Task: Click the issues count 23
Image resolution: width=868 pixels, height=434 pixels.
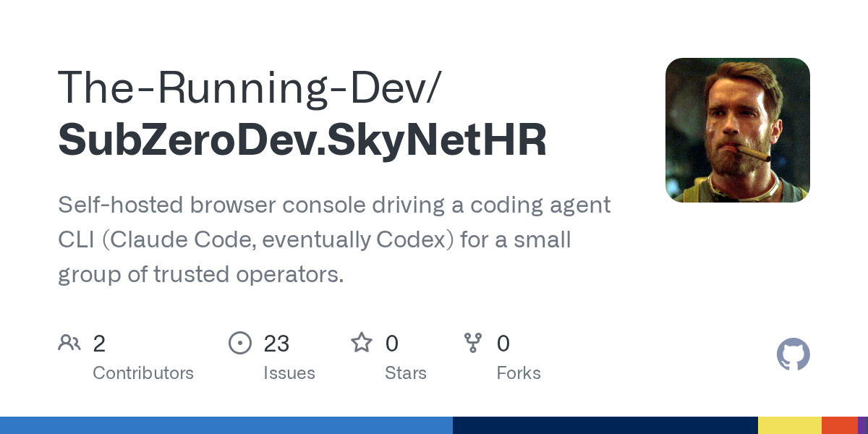Action: coord(276,344)
